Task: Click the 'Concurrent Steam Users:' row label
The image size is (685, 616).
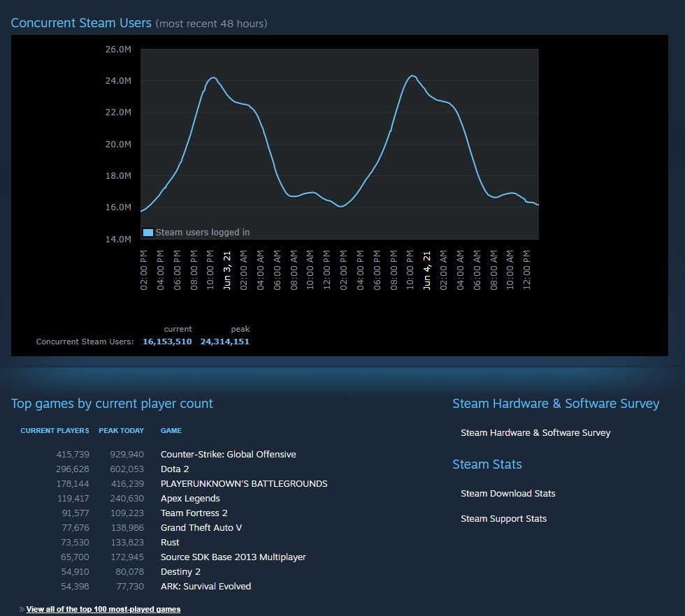Action: point(85,342)
